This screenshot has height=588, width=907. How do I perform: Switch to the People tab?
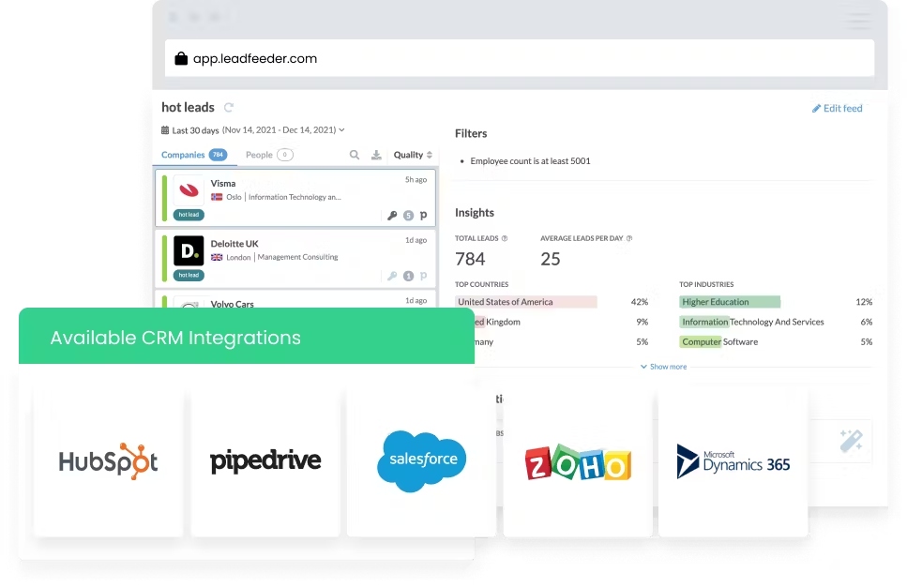click(x=269, y=155)
